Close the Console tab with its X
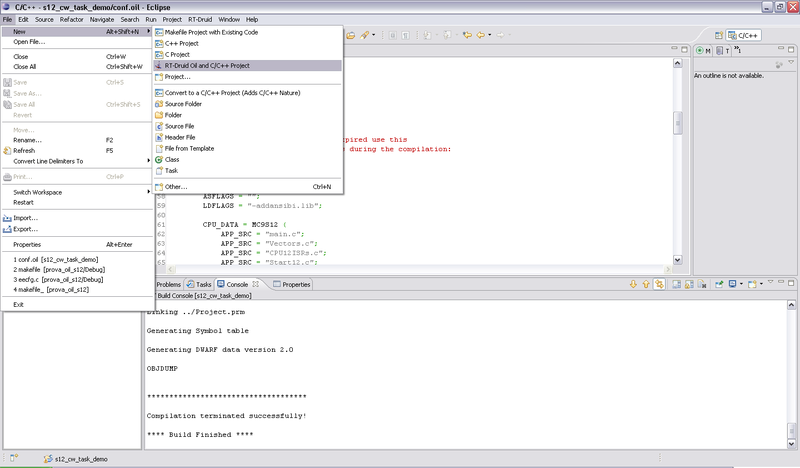The height and width of the screenshot is (468, 800). 256,284
